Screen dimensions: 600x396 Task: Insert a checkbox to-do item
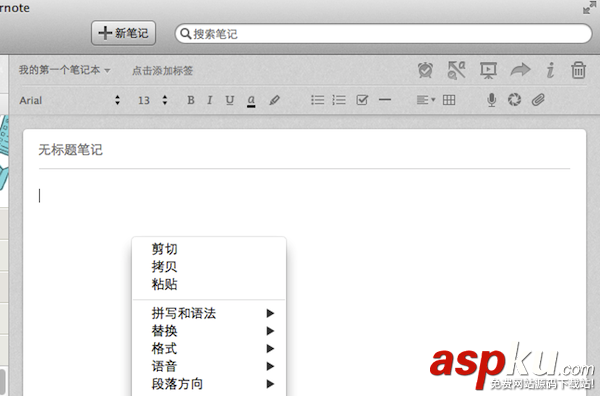point(362,100)
